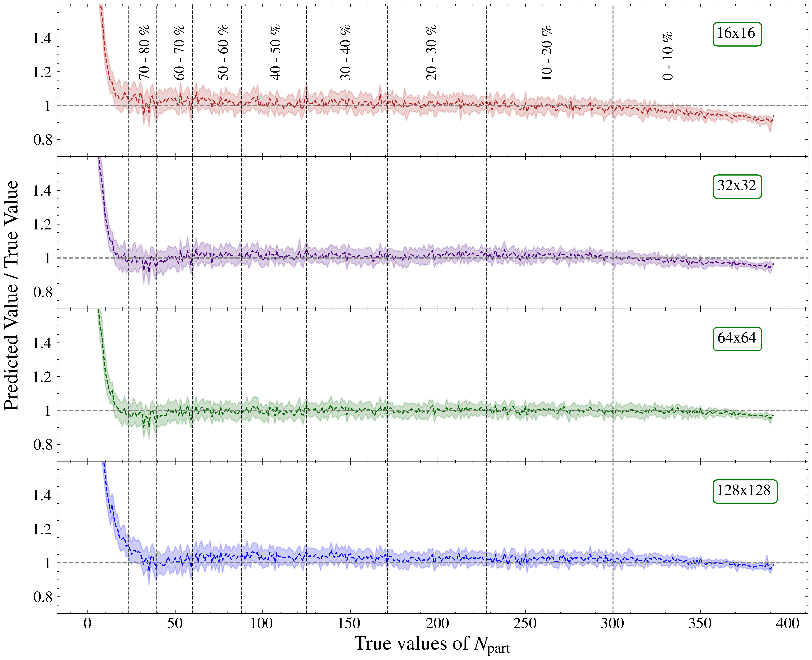The image size is (812, 660).
Task: Click the '0 - 10 %' centrality label
Action: tap(668, 56)
